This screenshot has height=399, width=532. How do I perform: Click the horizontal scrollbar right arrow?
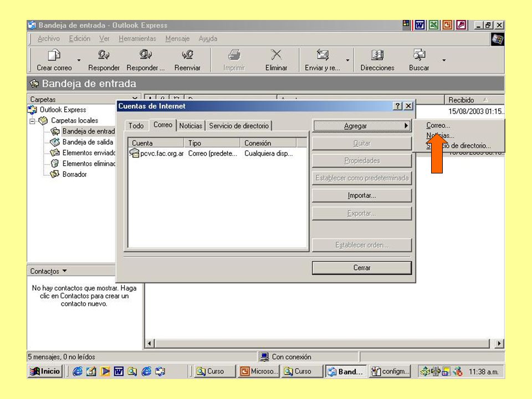(x=499, y=344)
